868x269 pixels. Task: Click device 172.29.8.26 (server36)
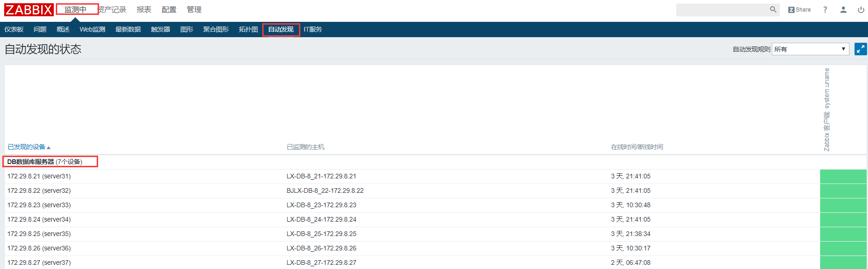coord(39,248)
